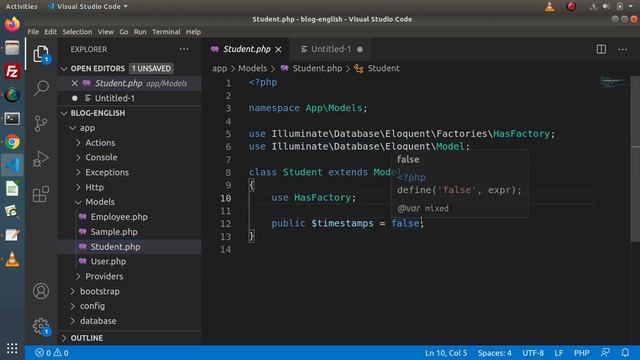Switch to the Untitled-1 tab
Viewport: 640px width, 360px height.
(331, 49)
